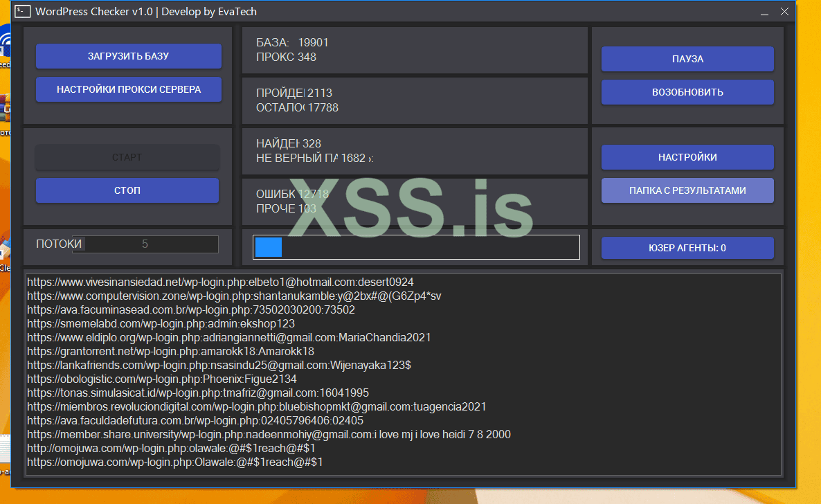The image size is (821, 504).
Task: Click the disabled СТАРТ button
Action: point(127,157)
